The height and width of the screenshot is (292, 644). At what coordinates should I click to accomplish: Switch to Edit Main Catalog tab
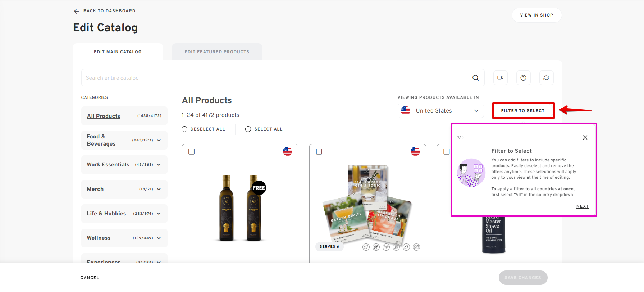pos(118,52)
